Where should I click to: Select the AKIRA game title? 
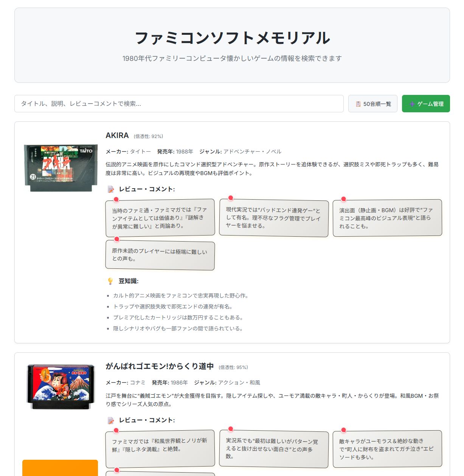pos(117,135)
